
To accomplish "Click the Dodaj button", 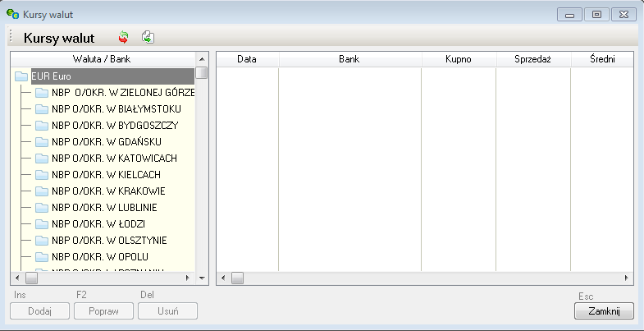I will pos(40,311).
